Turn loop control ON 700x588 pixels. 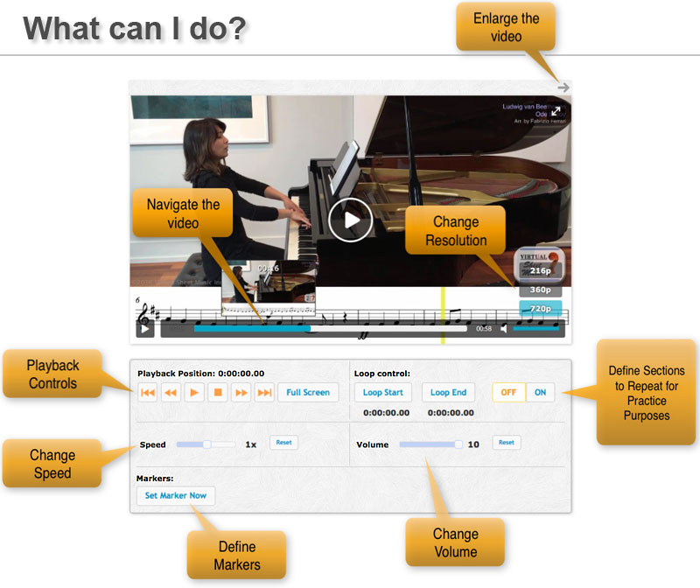[x=540, y=393]
